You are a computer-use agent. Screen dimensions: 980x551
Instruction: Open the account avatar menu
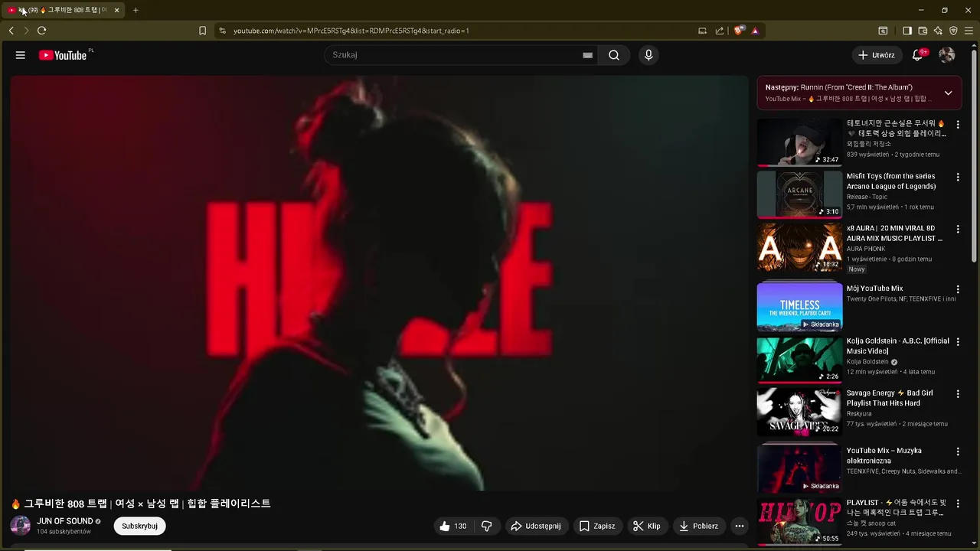coord(947,55)
